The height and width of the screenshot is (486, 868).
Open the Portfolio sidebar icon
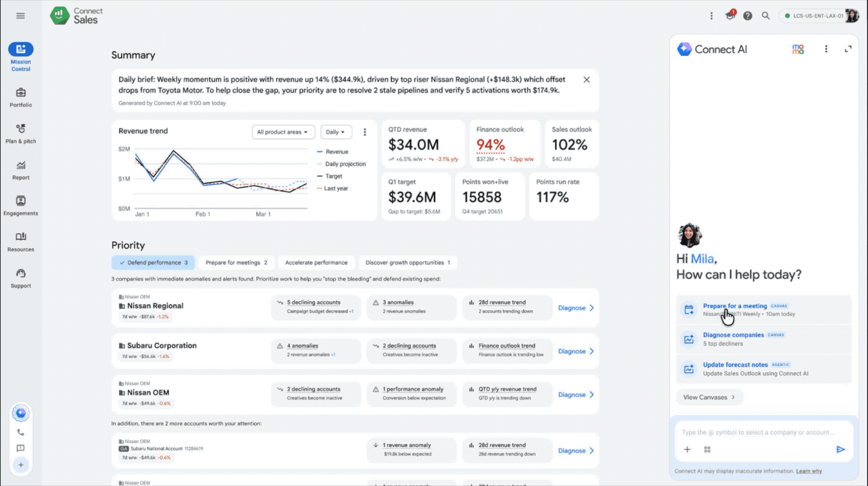click(20, 93)
